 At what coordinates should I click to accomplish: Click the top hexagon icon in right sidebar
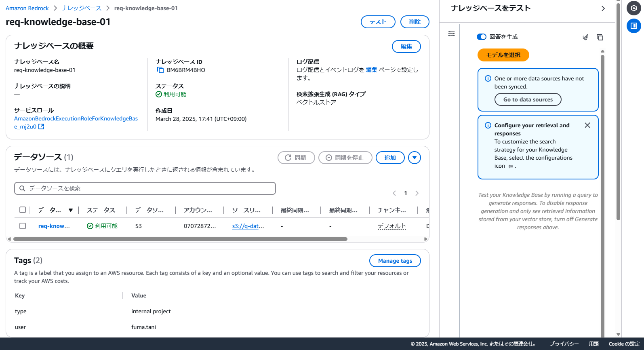[x=634, y=8]
